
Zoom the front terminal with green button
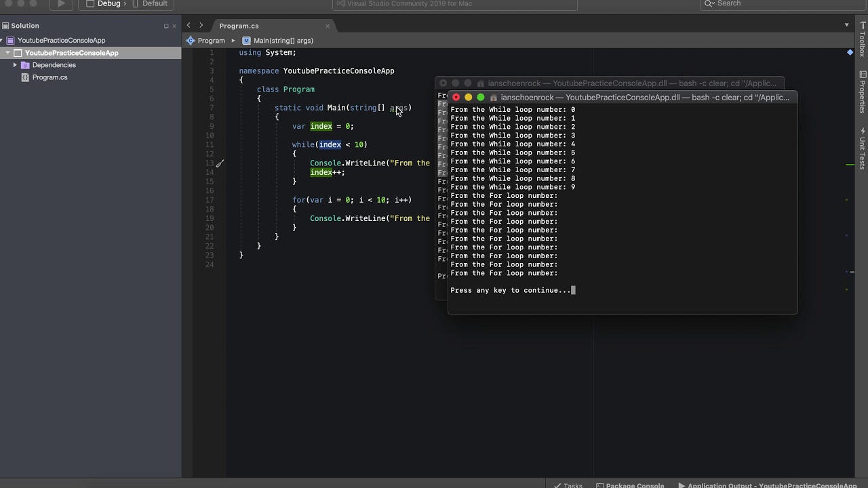coord(481,98)
